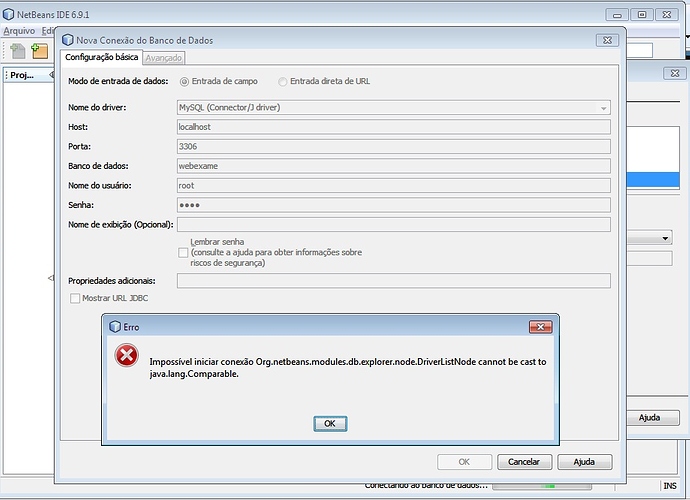Image resolution: width=690 pixels, height=500 pixels.
Task: Click the Host field containing localhost
Action: click(x=393, y=127)
